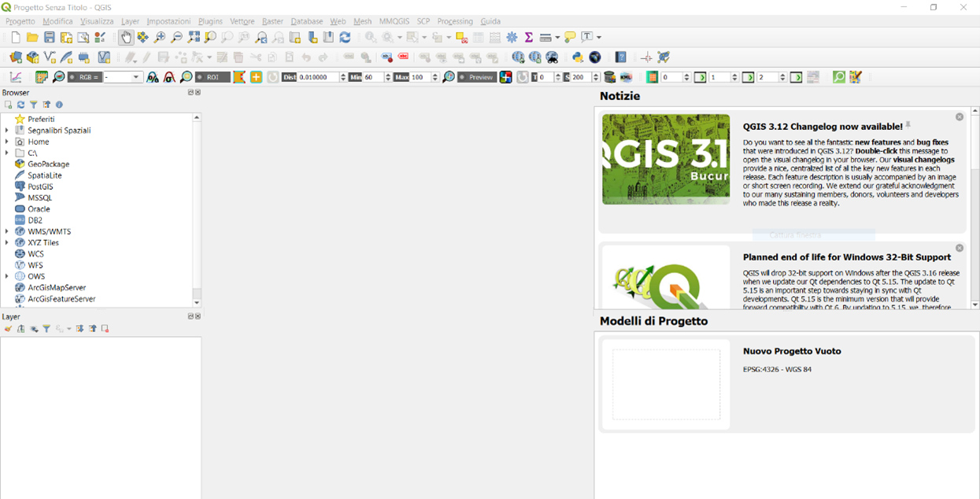Open the Python Console icon

click(x=578, y=57)
